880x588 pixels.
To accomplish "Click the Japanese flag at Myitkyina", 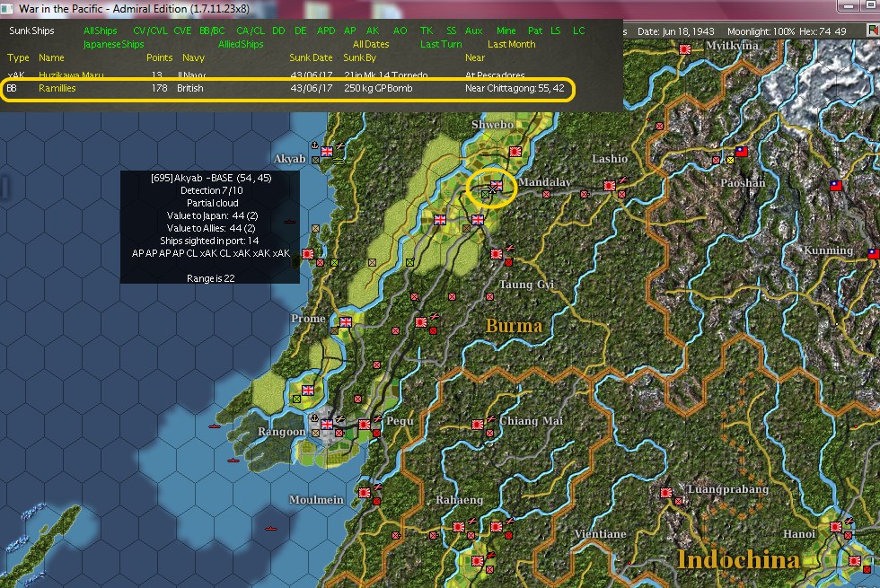I will pos(684,49).
